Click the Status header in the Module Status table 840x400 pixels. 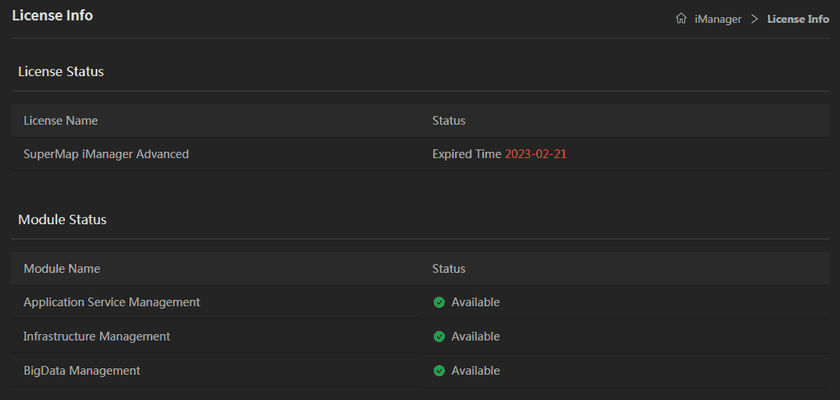click(449, 268)
